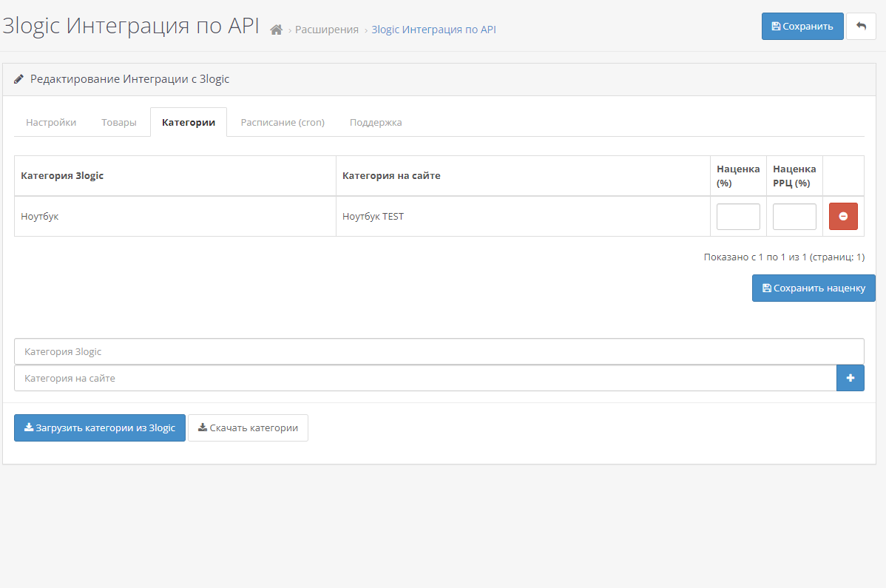Click the Редактирование Интеграции с 3logic heading

point(129,79)
